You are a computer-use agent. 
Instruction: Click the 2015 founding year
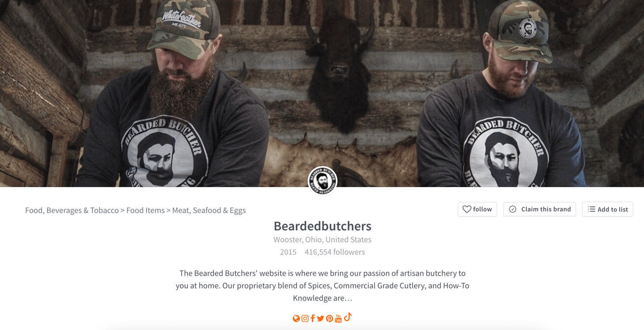[x=288, y=252]
